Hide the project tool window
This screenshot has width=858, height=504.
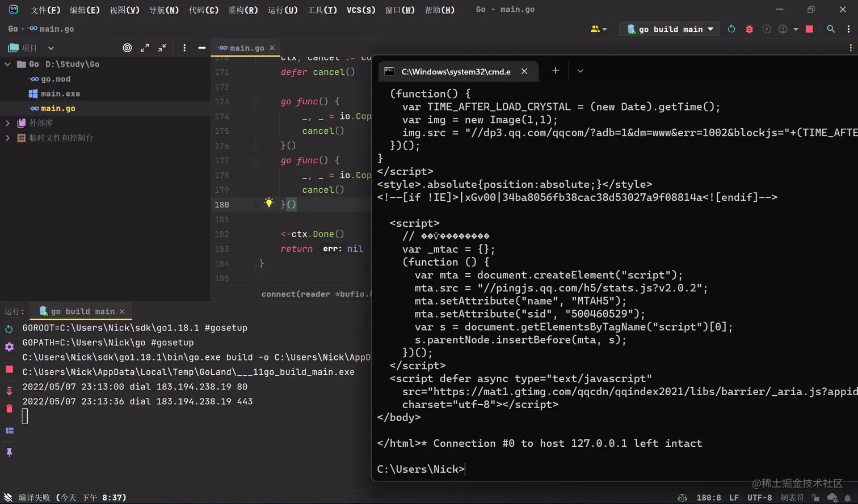201,48
